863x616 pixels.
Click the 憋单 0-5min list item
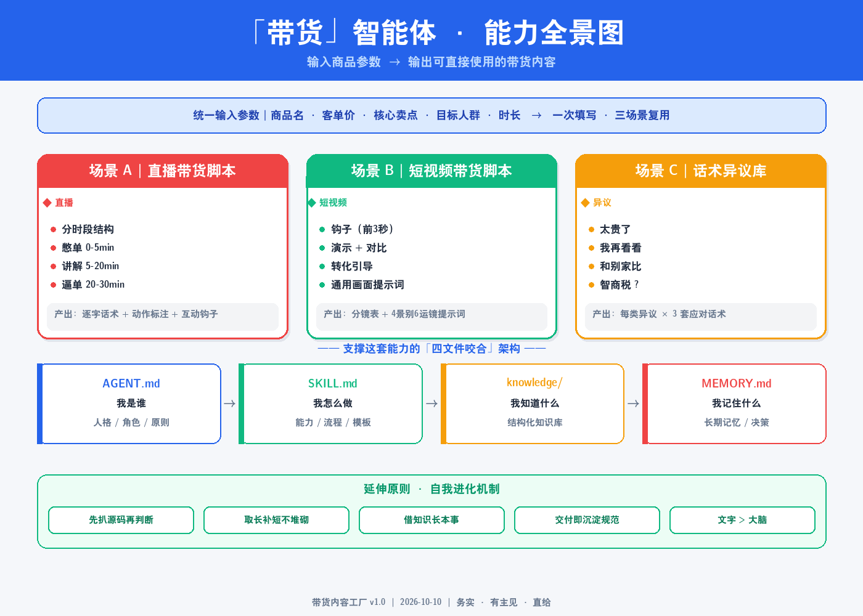tap(83, 248)
